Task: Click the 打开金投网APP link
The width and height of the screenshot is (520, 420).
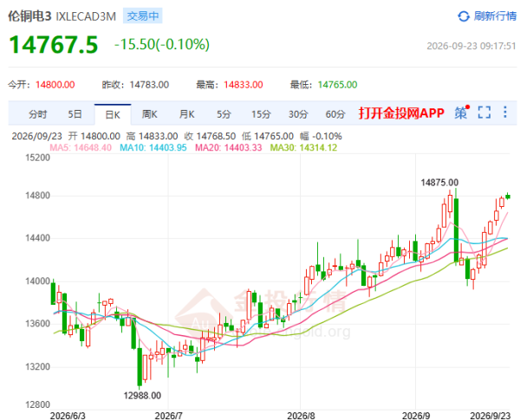Action: click(401, 113)
